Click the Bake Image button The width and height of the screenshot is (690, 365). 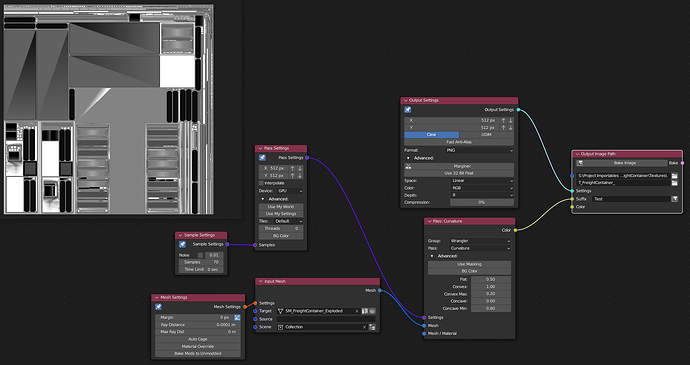pyautogui.click(x=624, y=163)
